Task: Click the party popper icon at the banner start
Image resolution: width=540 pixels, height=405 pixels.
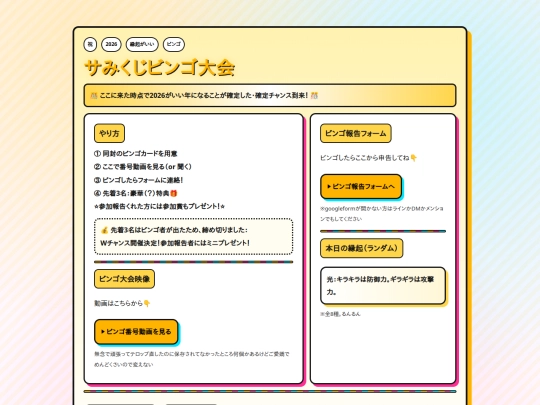Action: 94,95
